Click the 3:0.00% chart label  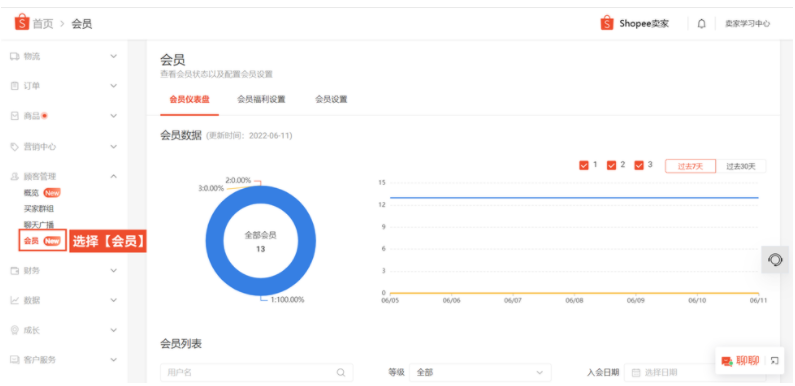(x=211, y=188)
